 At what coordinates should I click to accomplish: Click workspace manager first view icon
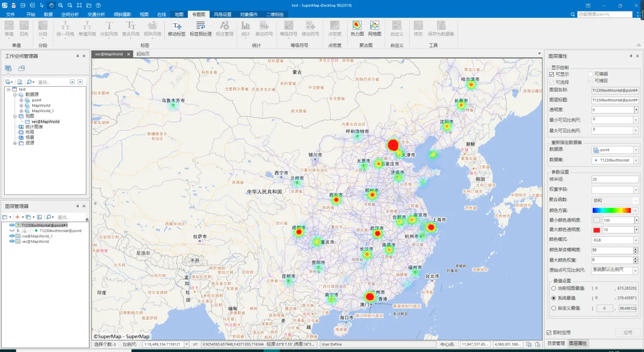(x=8, y=68)
